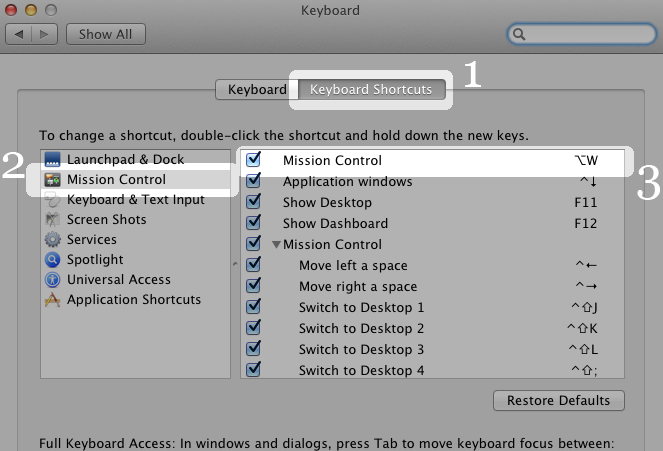Select the Spotlight category
The image size is (663, 451).
pos(135,260)
